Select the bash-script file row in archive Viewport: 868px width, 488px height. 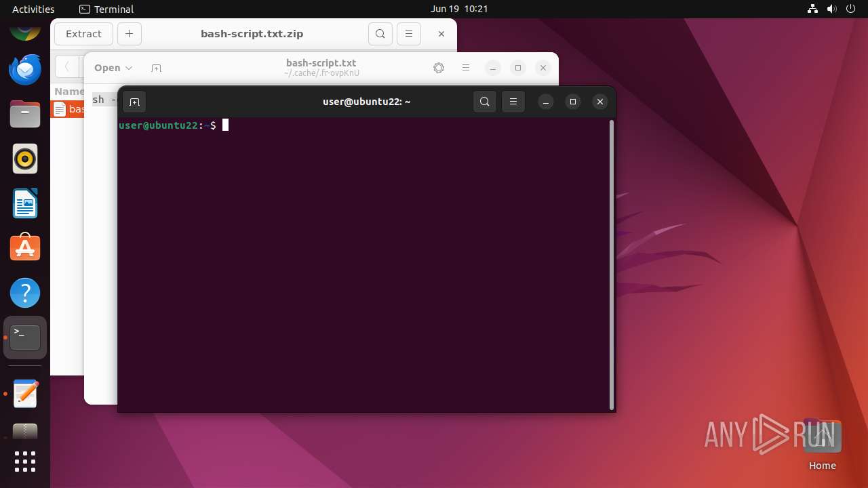[68, 109]
